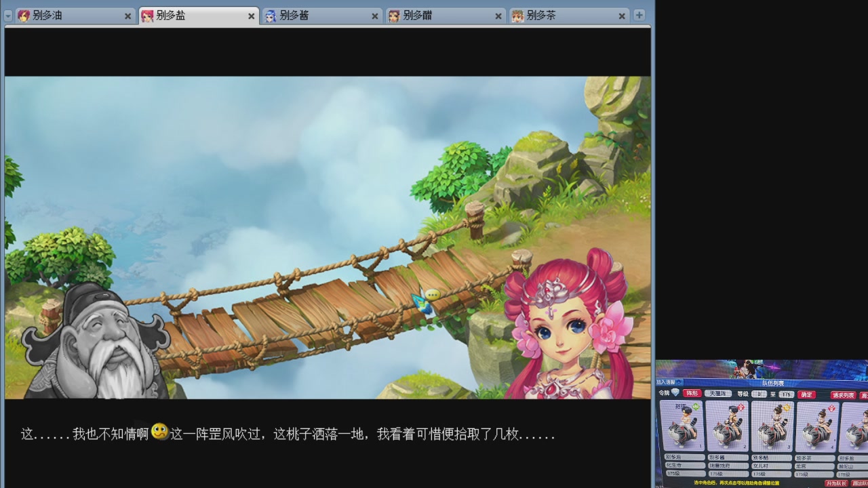Click the name label under member 4
This screenshot has width=868, height=488.
click(814, 457)
